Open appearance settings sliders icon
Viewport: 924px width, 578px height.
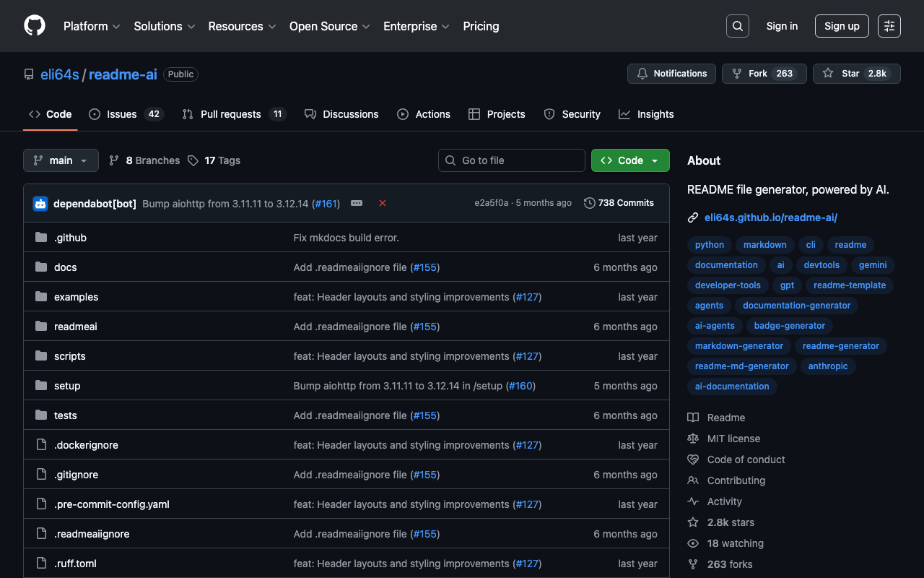pos(889,26)
